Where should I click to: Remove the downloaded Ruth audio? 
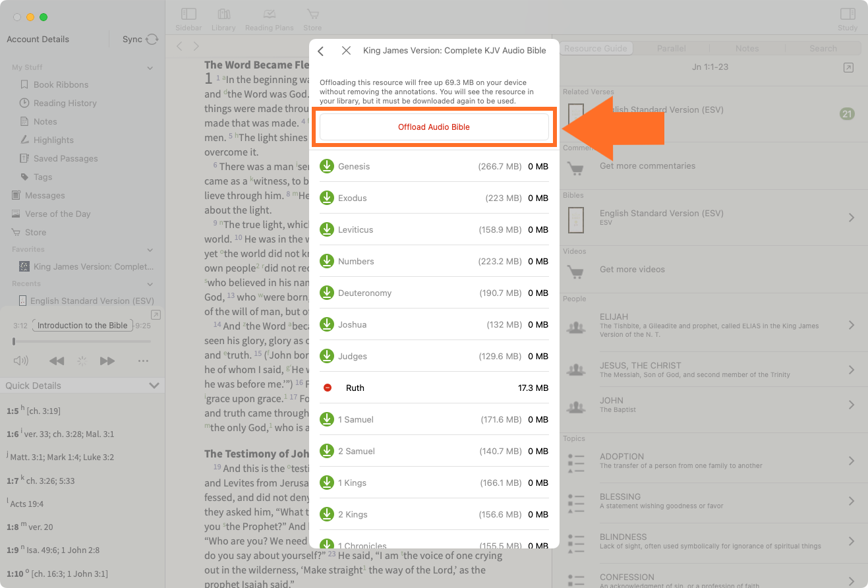coord(328,388)
